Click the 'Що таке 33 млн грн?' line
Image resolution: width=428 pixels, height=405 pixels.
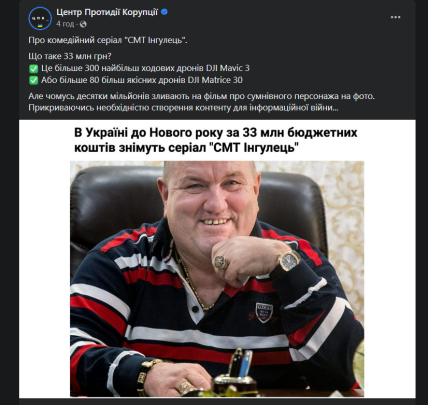tap(70, 56)
